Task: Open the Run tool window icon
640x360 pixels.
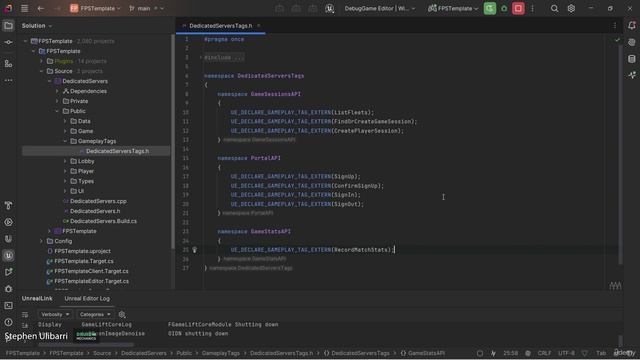Action: [8, 222]
